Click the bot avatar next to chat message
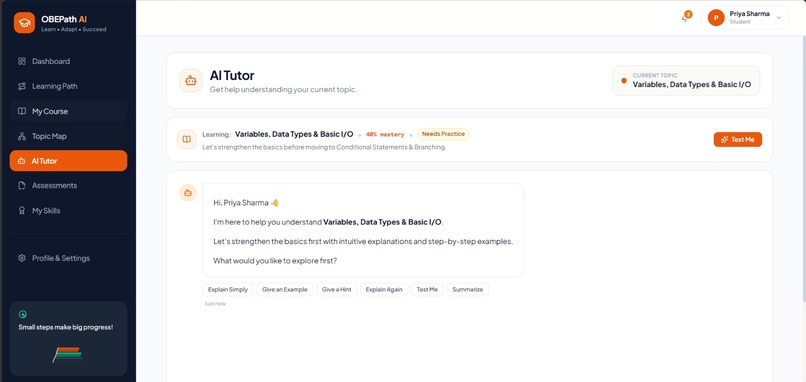 [188, 193]
